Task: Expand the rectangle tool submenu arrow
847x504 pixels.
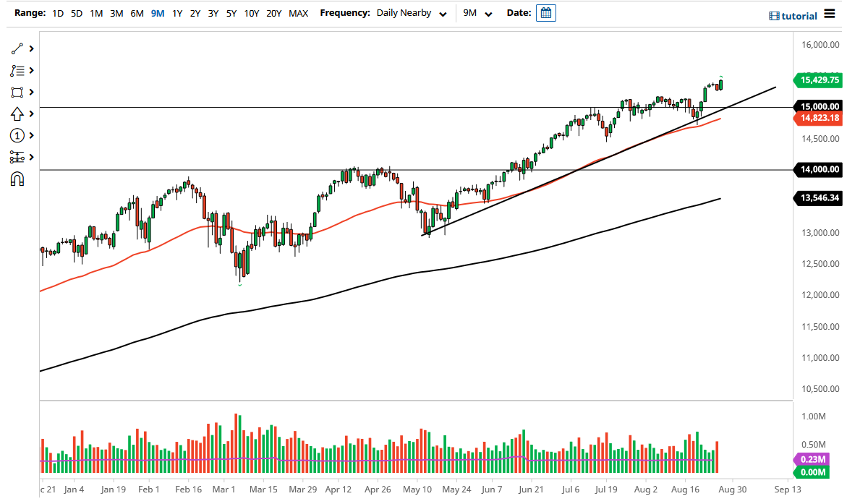Action: click(32, 93)
